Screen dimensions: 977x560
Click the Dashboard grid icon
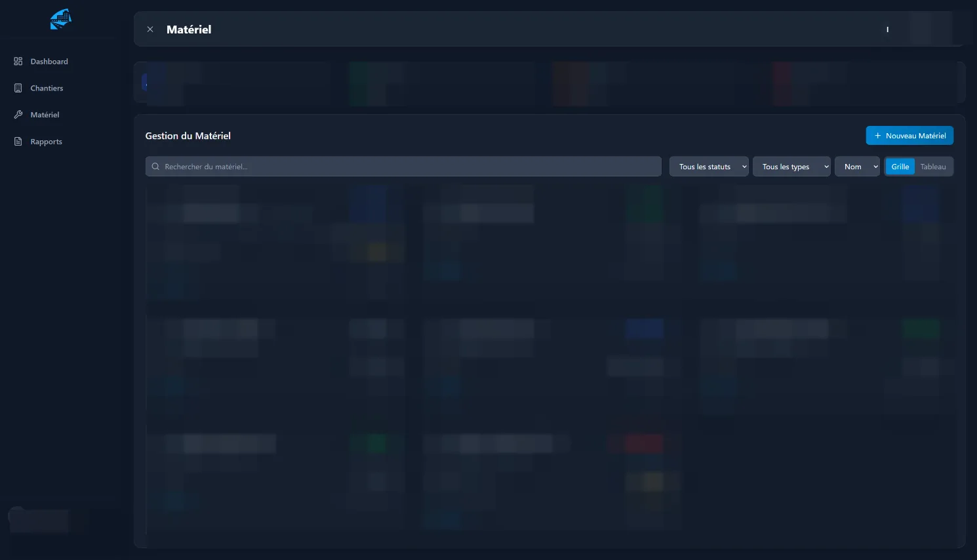coord(18,61)
